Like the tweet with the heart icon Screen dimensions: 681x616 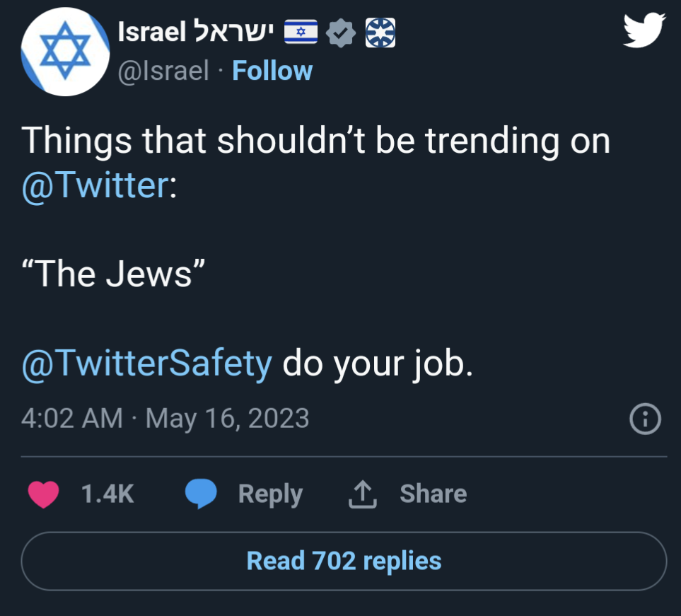[45, 494]
